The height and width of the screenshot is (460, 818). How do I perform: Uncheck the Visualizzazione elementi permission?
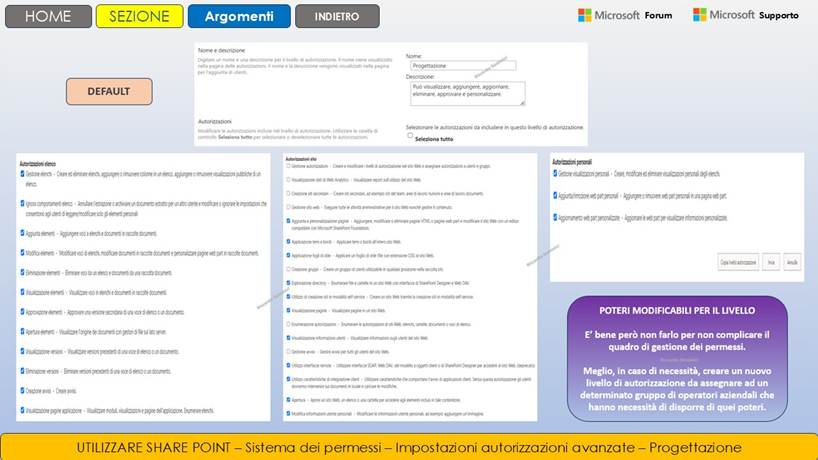pyautogui.click(x=22, y=292)
